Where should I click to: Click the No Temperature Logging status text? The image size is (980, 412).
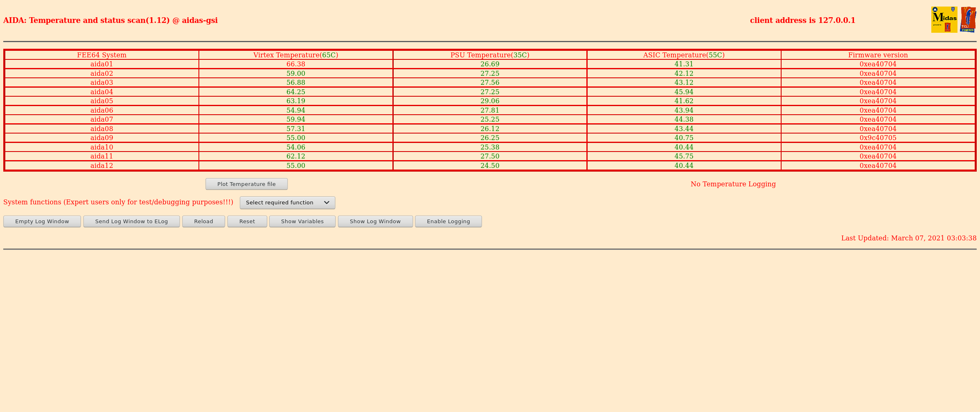point(733,184)
